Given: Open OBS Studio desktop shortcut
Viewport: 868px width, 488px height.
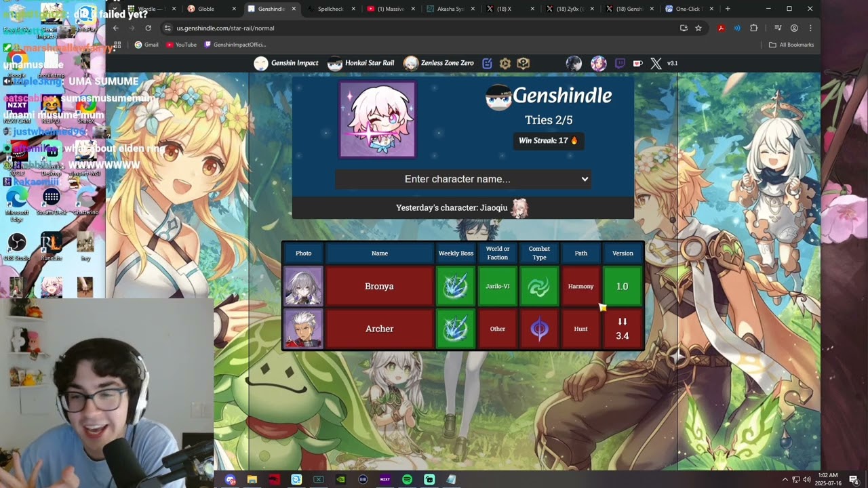Looking at the screenshot, I should [x=17, y=247].
